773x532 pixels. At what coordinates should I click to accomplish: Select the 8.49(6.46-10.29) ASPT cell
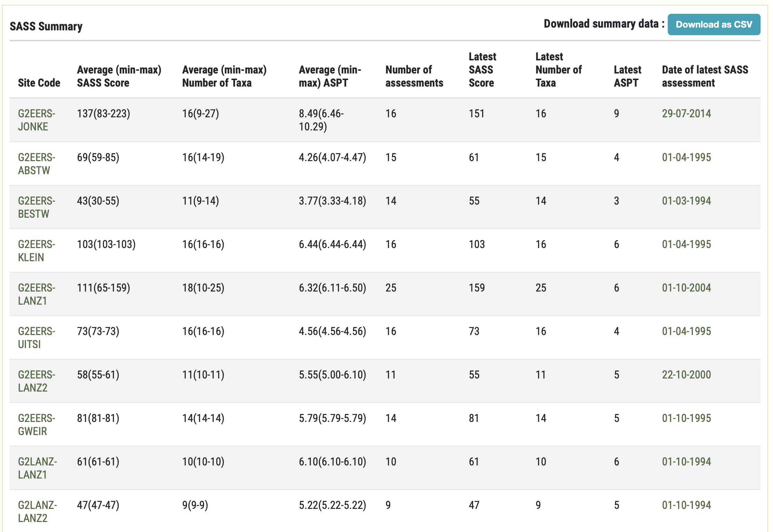click(321, 120)
